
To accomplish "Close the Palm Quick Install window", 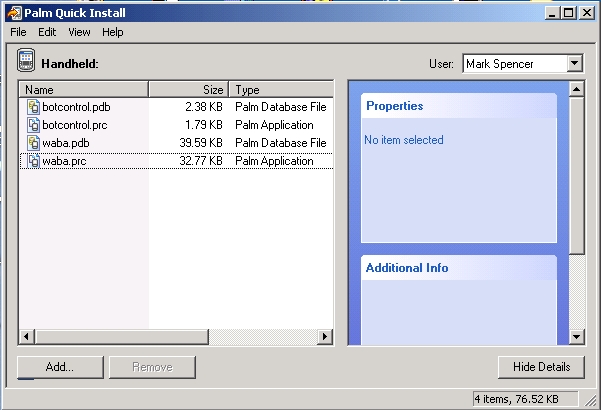I will point(587,13).
